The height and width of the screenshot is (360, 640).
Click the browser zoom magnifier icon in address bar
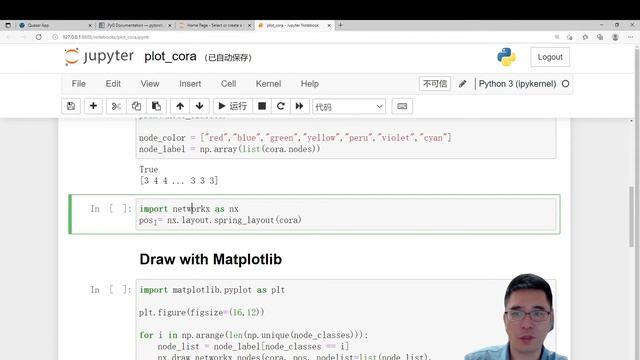click(x=557, y=37)
